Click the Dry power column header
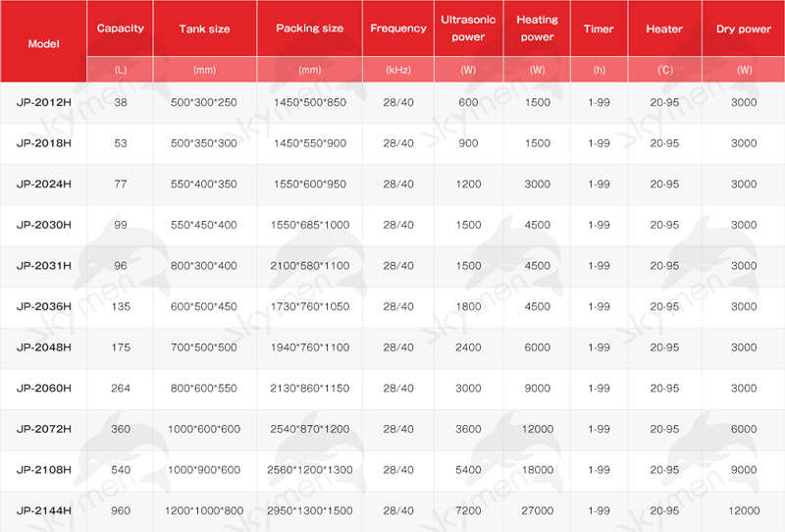The width and height of the screenshot is (785, 532). pyautogui.click(x=744, y=28)
